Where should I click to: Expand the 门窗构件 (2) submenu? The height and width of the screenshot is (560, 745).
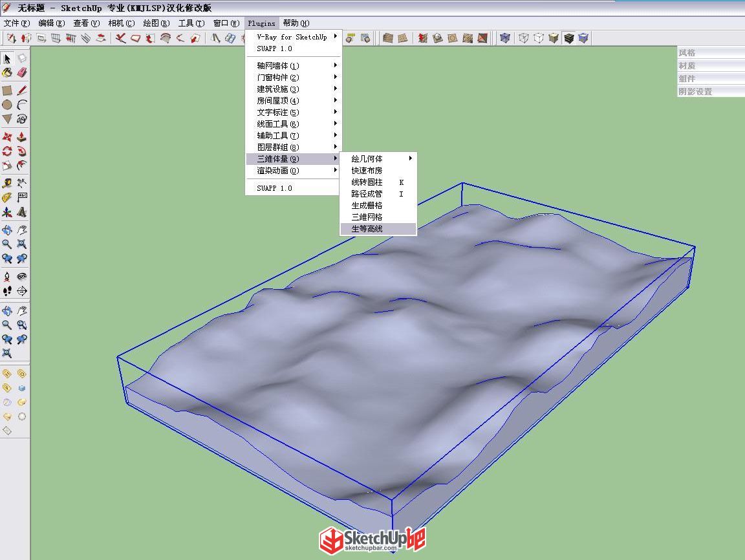click(x=293, y=78)
